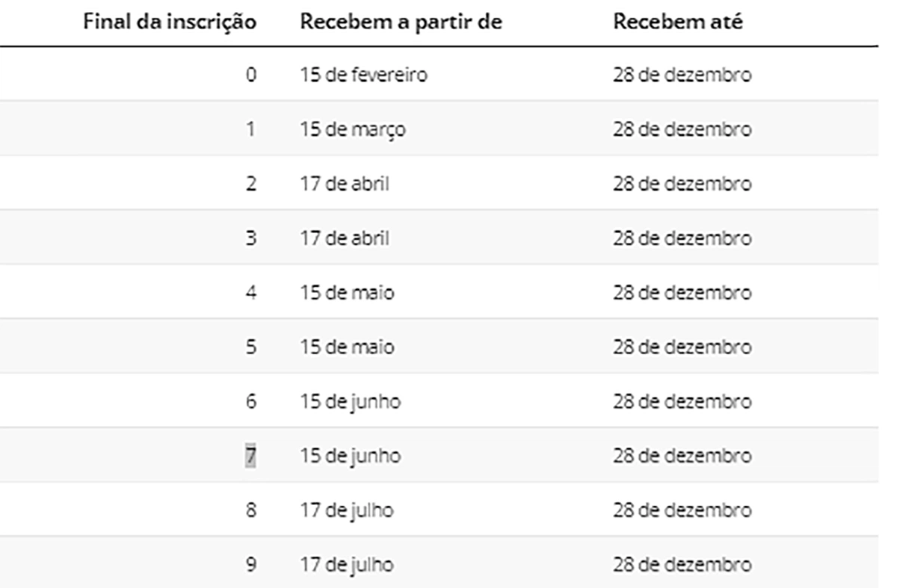This screenshot has width=897, height=588.
Task: Click '28 de dezembro' in row 9
Action: click(x=682, y=565)
